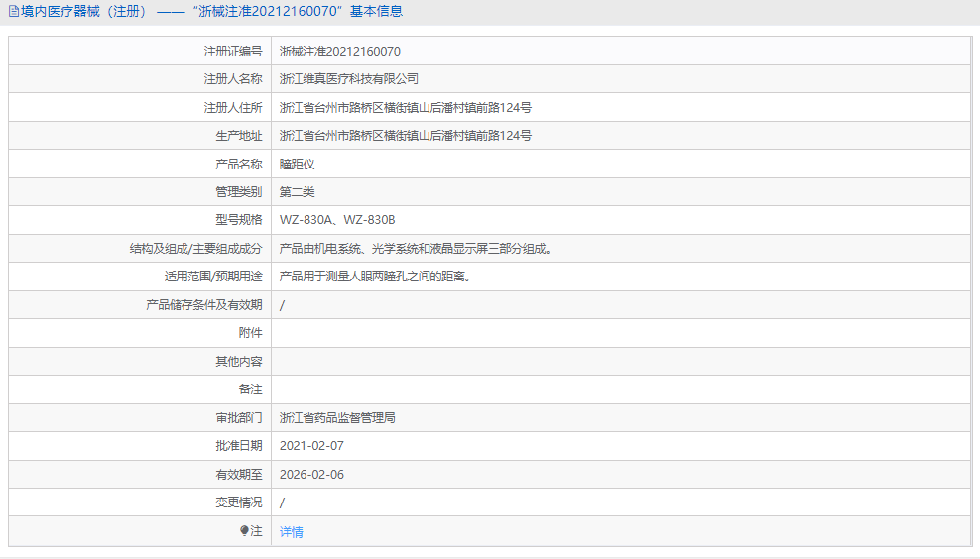Image resolution: width=980 pixels, height=559 pixels.
Task: Click the 附件 label
Action: tap(251, 333)
